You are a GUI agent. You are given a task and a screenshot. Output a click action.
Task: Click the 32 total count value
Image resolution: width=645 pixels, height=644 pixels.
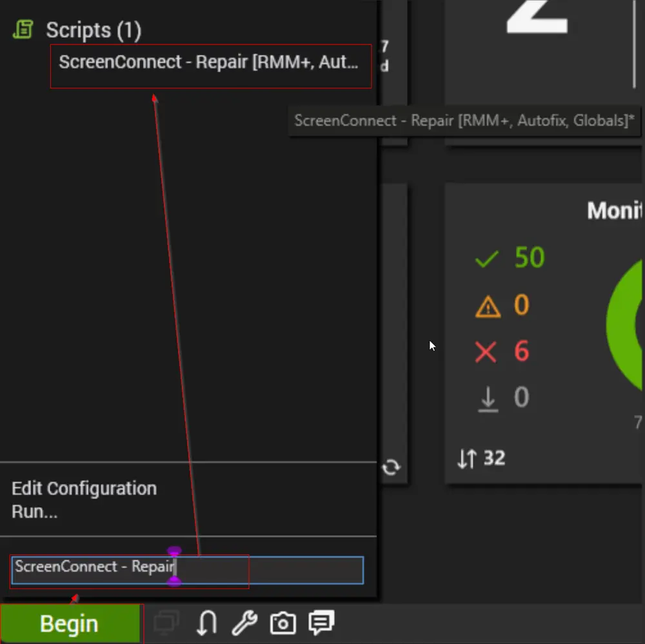click(x=495, y=458)
